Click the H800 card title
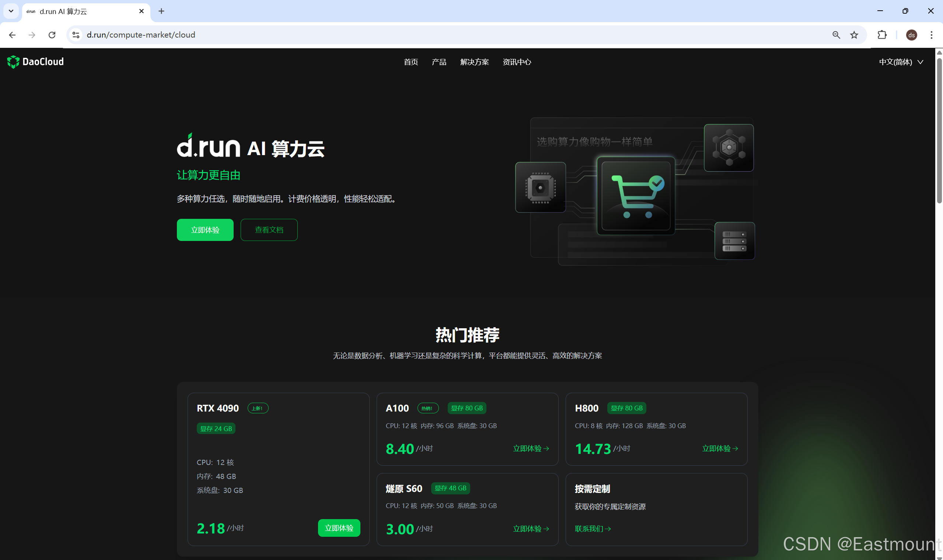This screenshot has height=560, width=943. (586, 408)
